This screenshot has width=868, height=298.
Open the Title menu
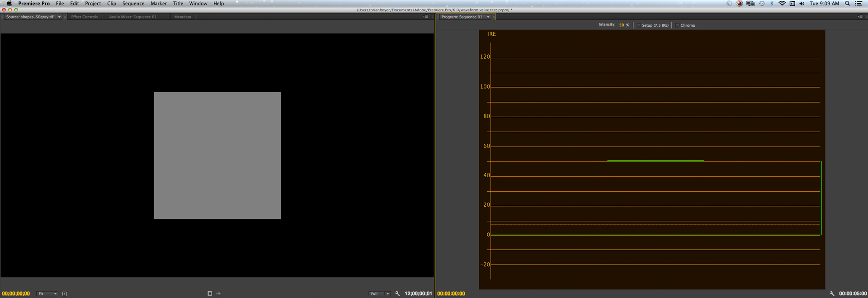178,4
